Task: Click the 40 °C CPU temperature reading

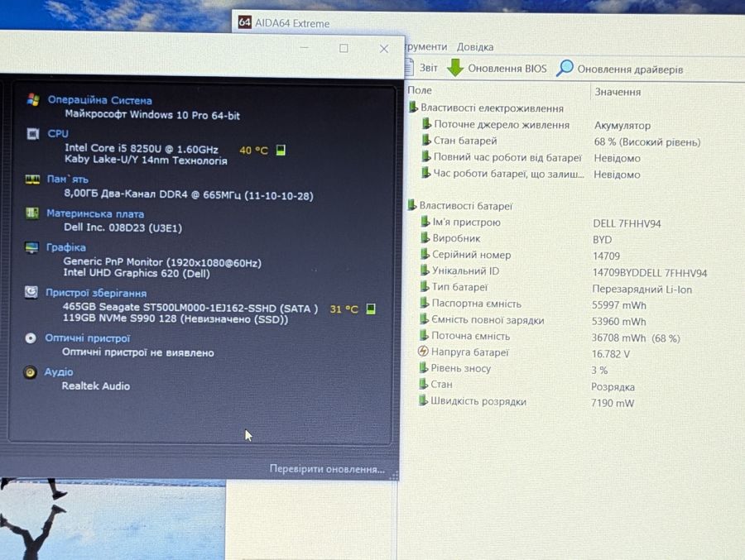Action: pos(254,151)
